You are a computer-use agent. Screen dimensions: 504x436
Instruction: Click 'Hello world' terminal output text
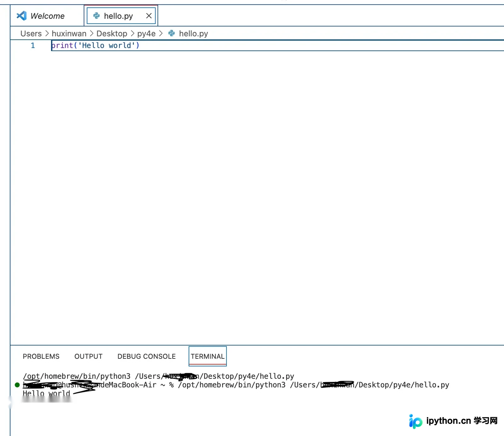[x=46, y=393]
